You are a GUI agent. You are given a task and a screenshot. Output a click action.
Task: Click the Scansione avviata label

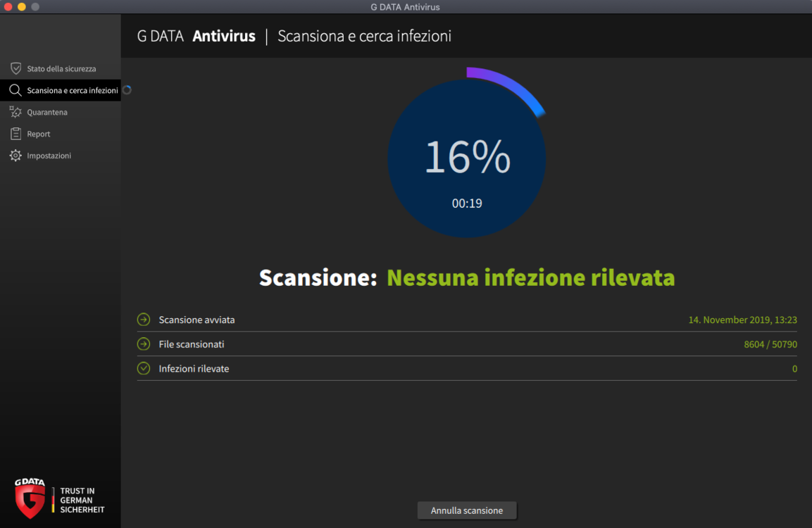pos(196,320)
